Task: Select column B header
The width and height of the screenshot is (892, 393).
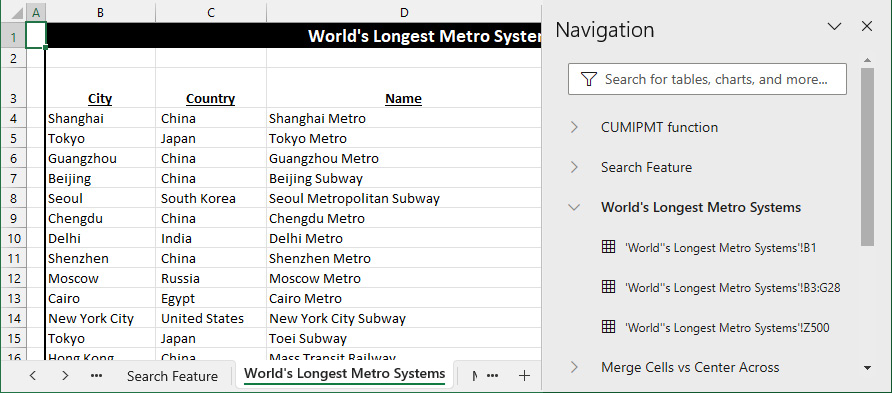Action: (x=100, y=13)
